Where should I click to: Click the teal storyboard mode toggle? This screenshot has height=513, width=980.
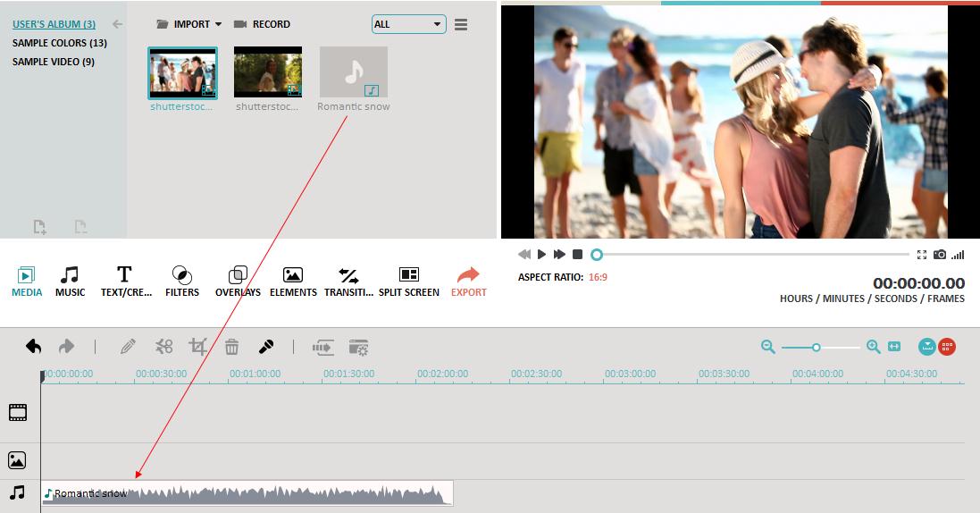[x=927, y=347]
